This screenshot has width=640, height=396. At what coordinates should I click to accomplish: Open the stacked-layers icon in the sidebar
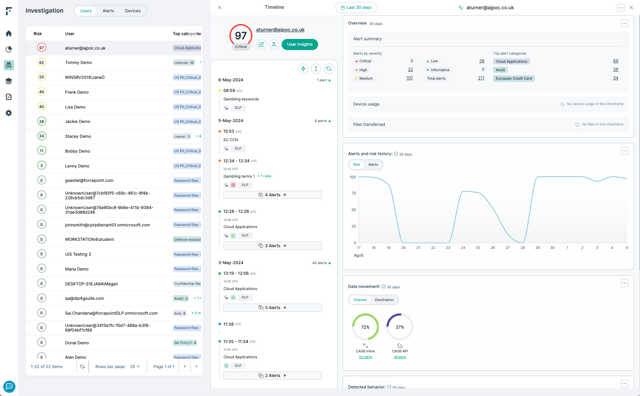click(9, 81)
